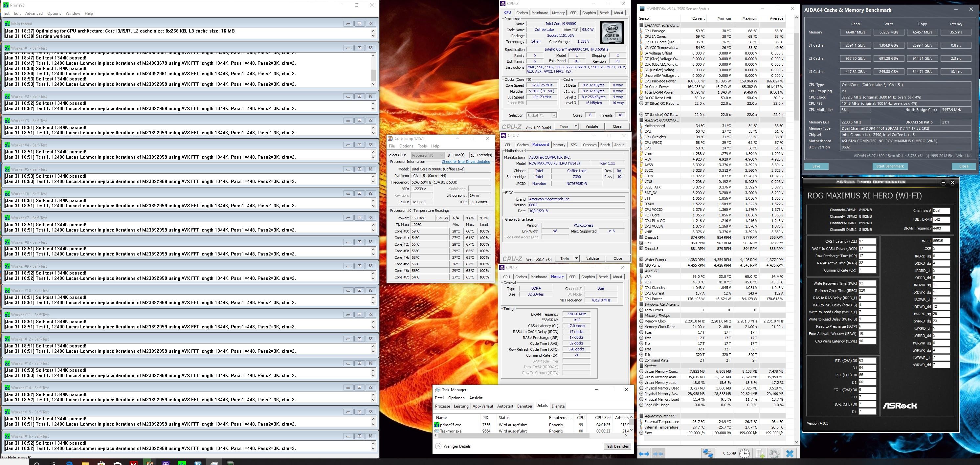Screen dimensions: 980x465
Task: Open HWiNFO remote network monitors icon
Action: click(708, 454)
